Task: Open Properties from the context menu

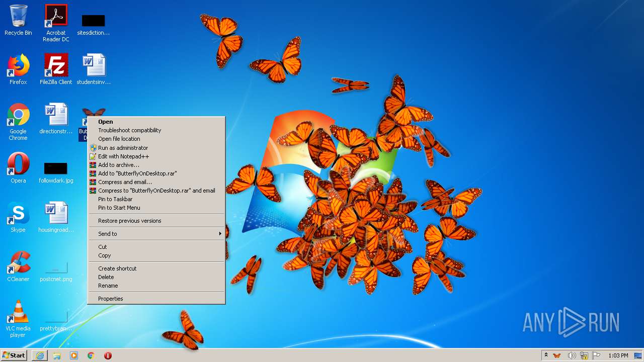Action: point(156,299)
